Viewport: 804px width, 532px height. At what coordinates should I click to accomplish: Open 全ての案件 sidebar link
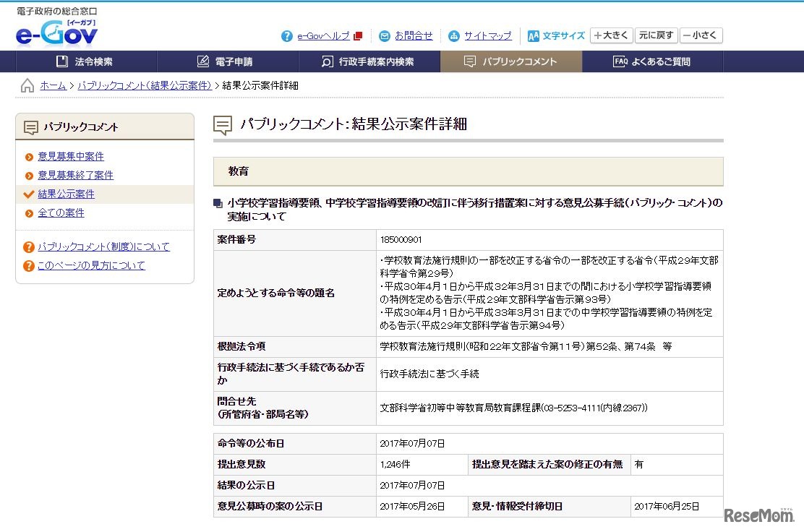click(61, 213)
